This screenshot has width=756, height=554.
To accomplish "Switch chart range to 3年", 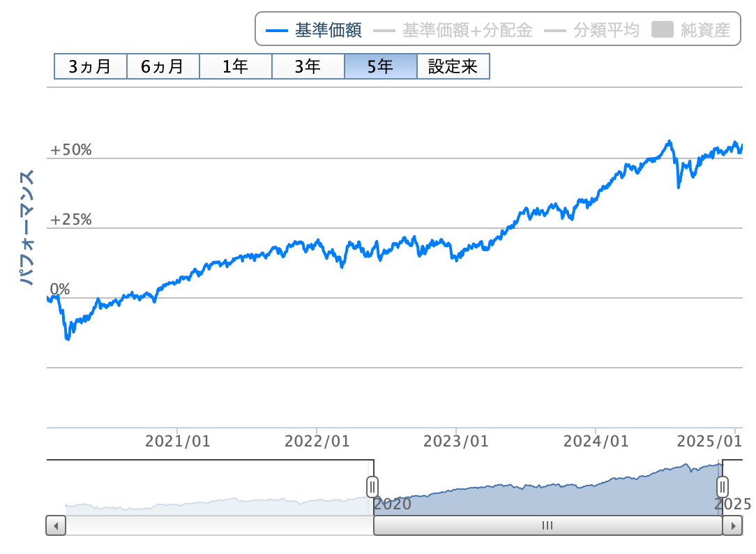I will pos(308,67).
